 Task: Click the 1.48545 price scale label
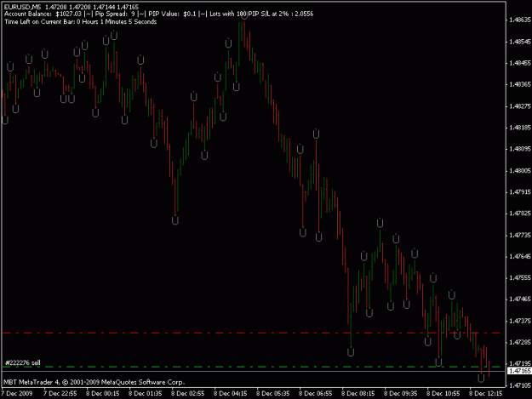click(x=520, y=42)
